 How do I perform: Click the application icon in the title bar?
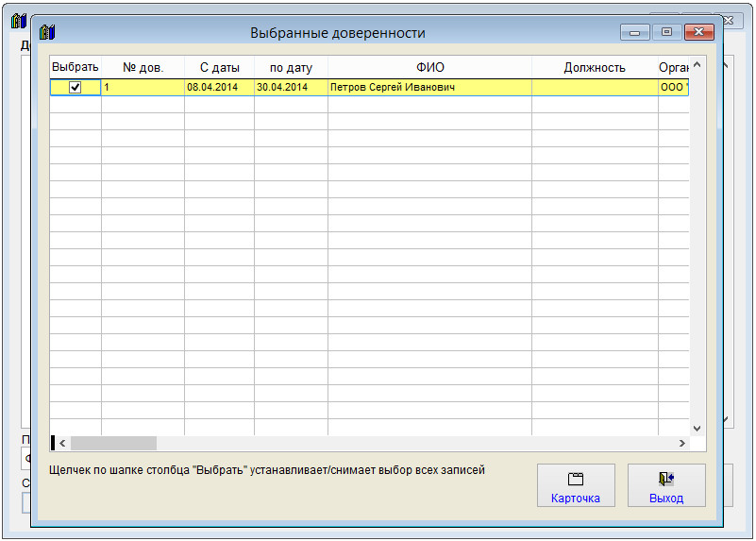tap(47, 33)
